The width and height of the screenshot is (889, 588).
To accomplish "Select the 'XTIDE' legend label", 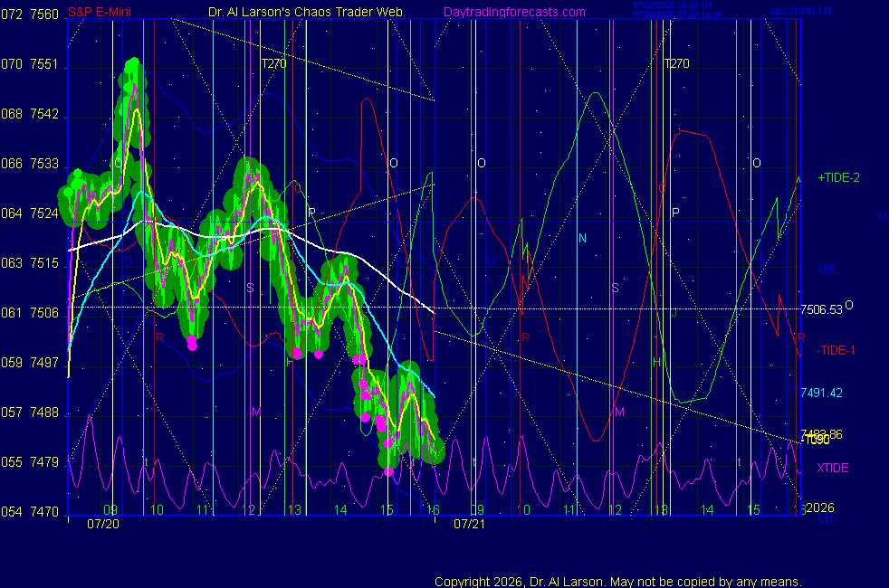I will (x=832, y=468).
